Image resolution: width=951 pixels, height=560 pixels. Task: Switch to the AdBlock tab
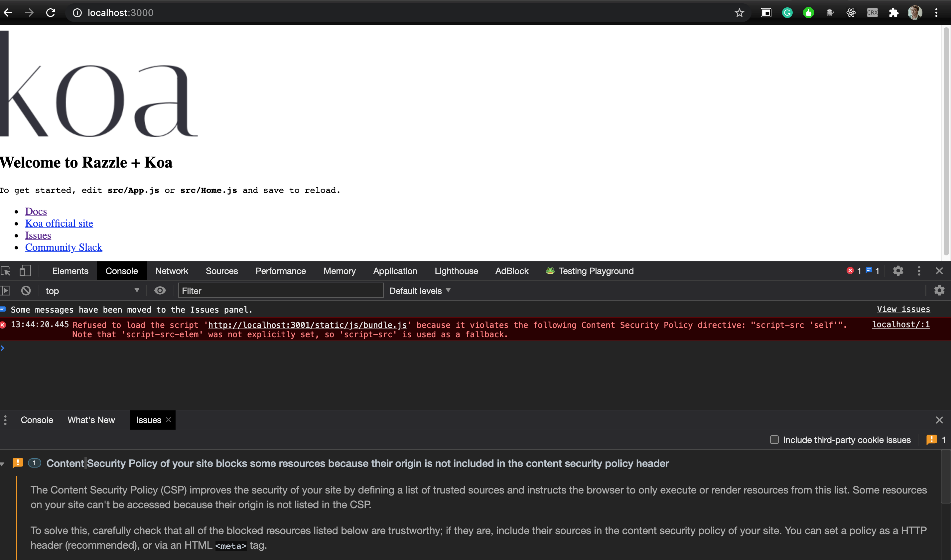(512, 271)
